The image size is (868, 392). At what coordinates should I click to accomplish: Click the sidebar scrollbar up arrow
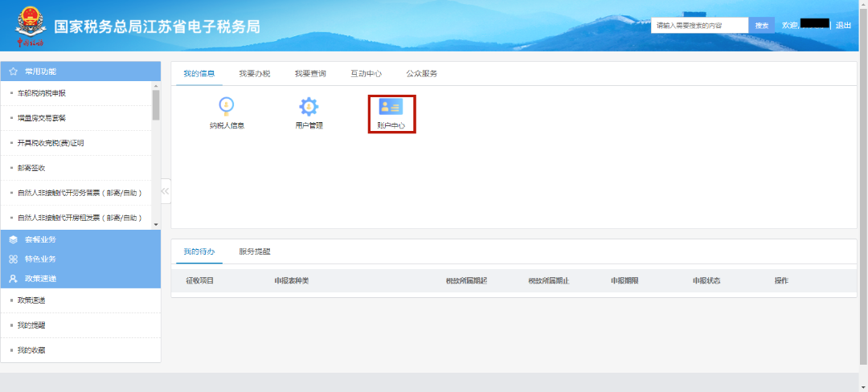pos(156,86)
